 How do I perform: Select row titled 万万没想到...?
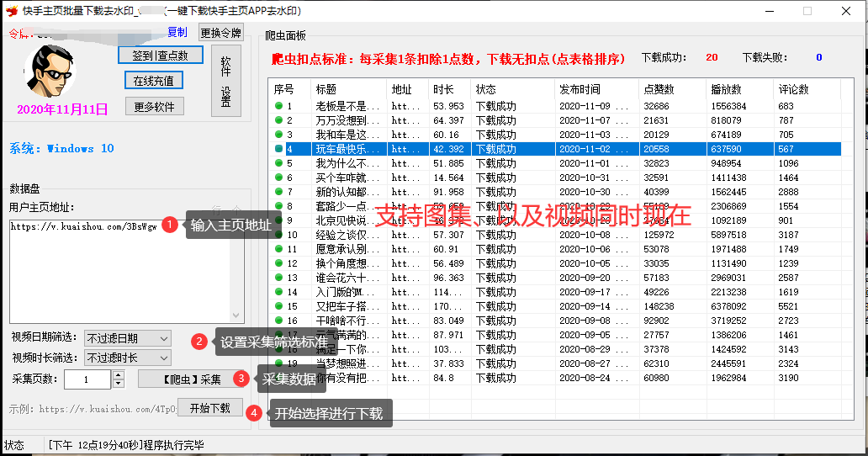tap(554, 120)
